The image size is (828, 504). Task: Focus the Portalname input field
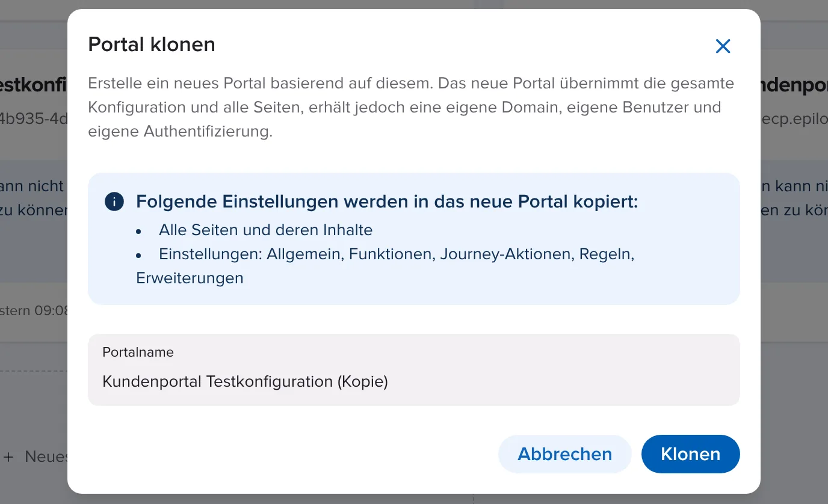click(x=414, y=370)
